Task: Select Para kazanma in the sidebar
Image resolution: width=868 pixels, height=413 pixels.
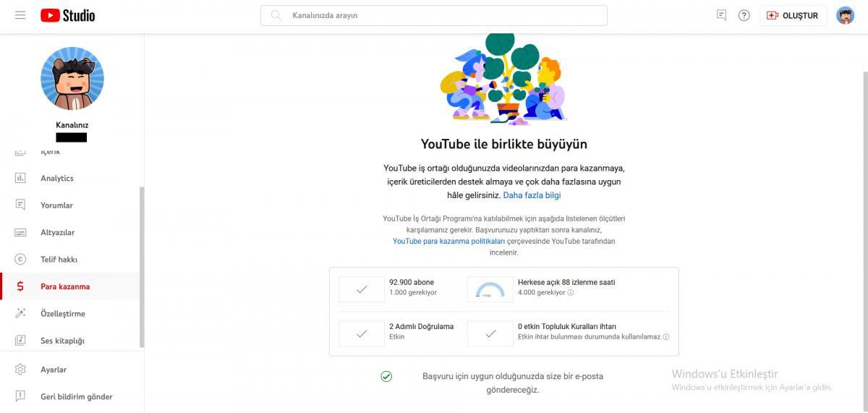Action: tap(70, 286)
